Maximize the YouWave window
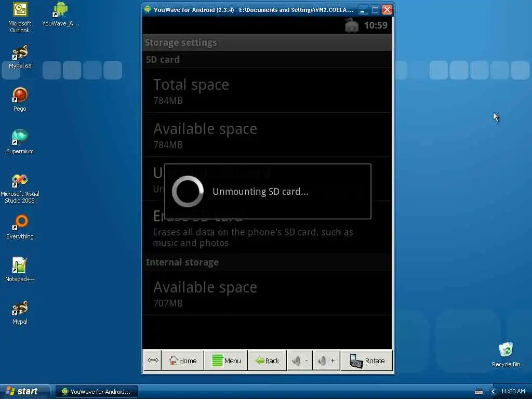This screenshot has height=399, width=532. (375, 10)
